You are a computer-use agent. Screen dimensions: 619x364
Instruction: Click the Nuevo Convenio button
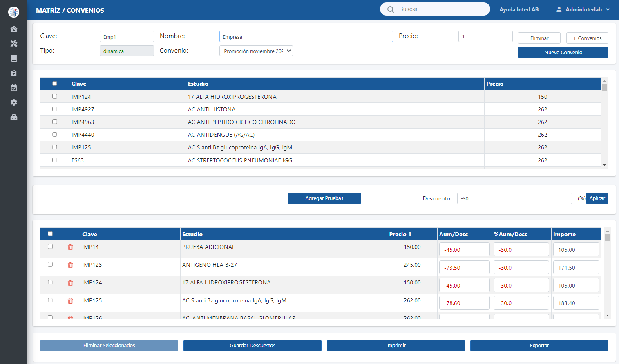click(x=563, y=52)
